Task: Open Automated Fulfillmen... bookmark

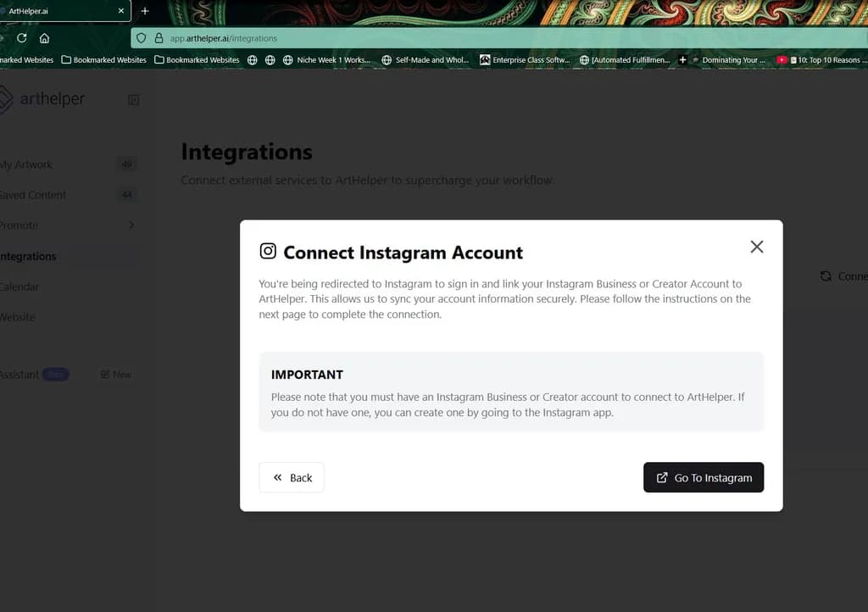Action: tap(625, 60)
